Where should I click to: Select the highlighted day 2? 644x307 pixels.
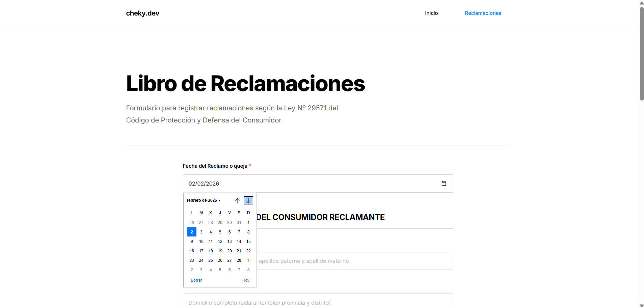point(191,232)
